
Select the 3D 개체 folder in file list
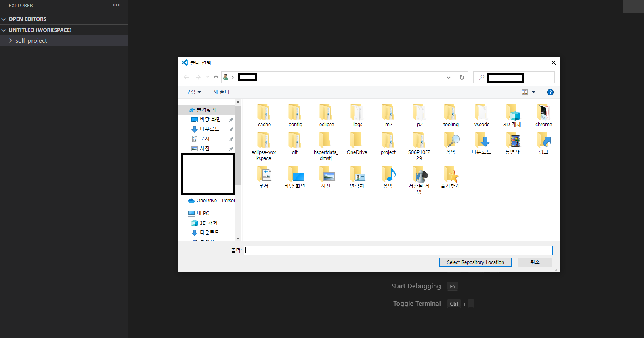point(512,116)
